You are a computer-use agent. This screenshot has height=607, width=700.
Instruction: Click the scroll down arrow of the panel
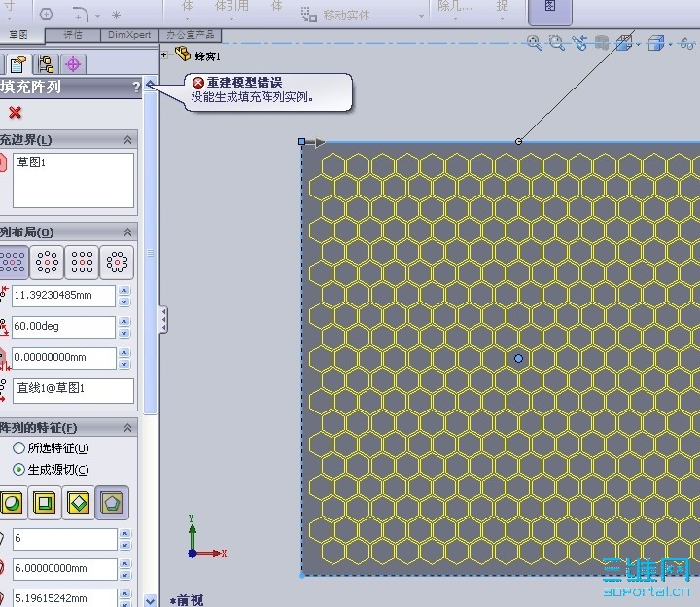[x=151, y=601]
